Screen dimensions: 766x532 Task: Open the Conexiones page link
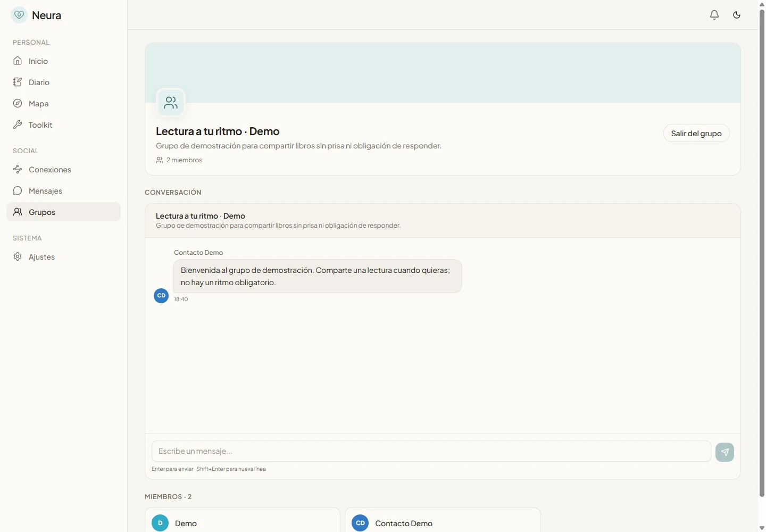click(64, 170)
